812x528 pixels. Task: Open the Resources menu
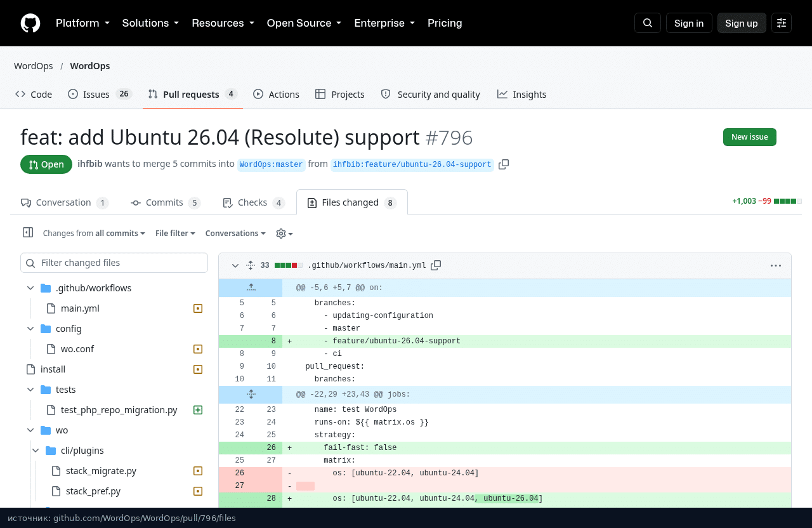click(223, 23)
